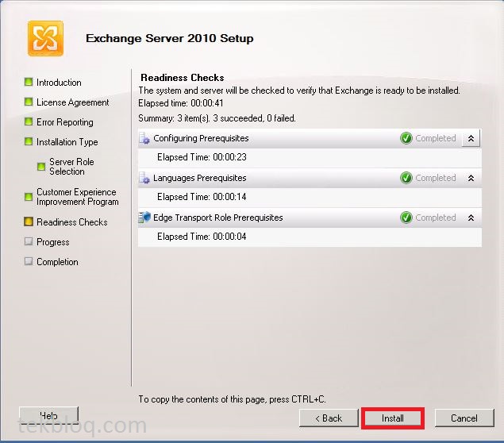
Task: Click the Elapsed Time 00:00:23 text
Action: [202, 157]
